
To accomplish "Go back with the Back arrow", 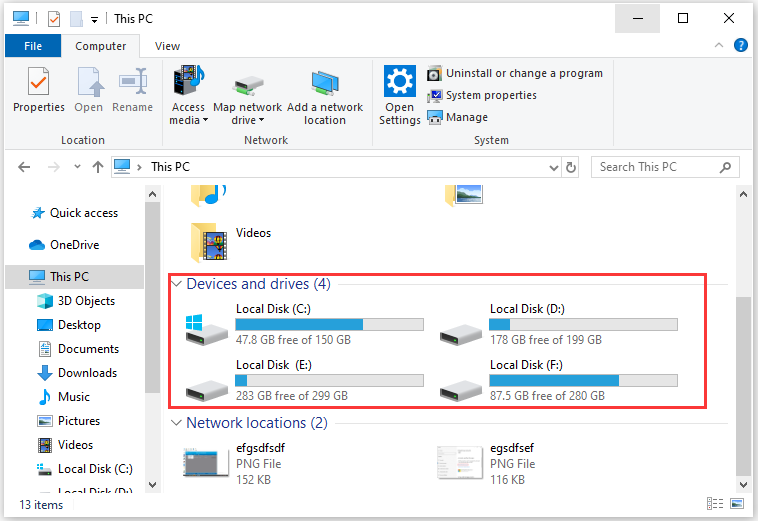I will 24,167.
